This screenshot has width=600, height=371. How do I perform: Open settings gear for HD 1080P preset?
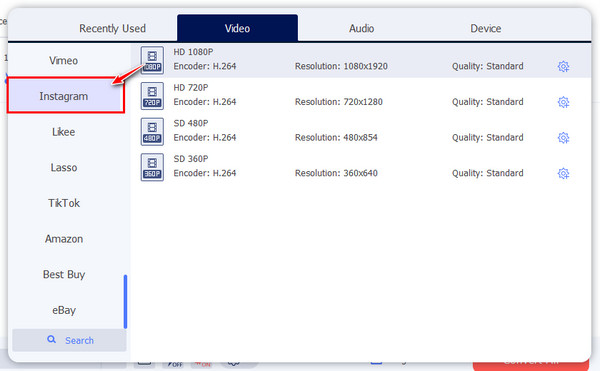(563, 67)
